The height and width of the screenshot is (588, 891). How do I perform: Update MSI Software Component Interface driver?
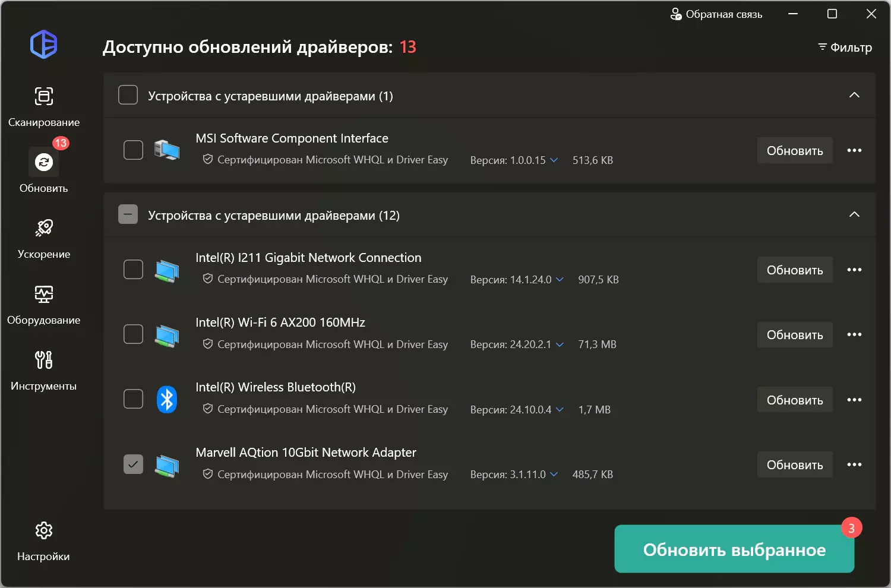pos(795,150)
